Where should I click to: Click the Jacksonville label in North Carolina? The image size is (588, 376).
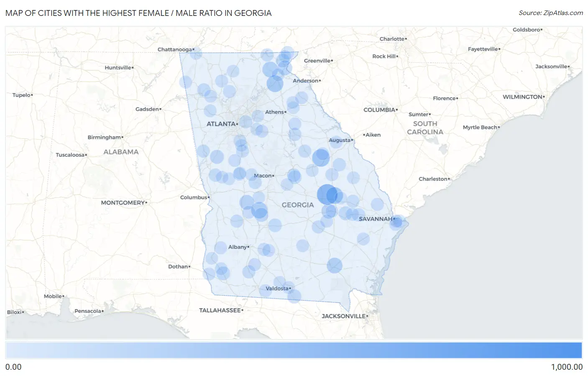pyautogui.click(x=552, y=67)
